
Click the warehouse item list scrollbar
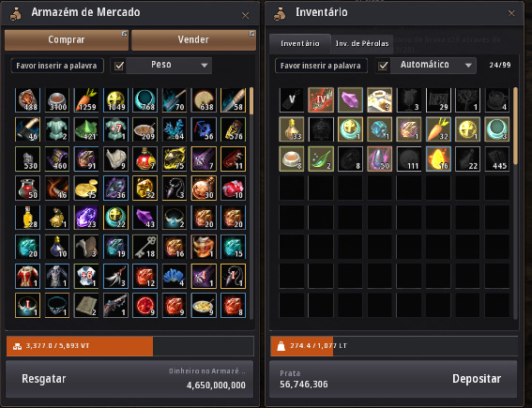click(251, 204)
